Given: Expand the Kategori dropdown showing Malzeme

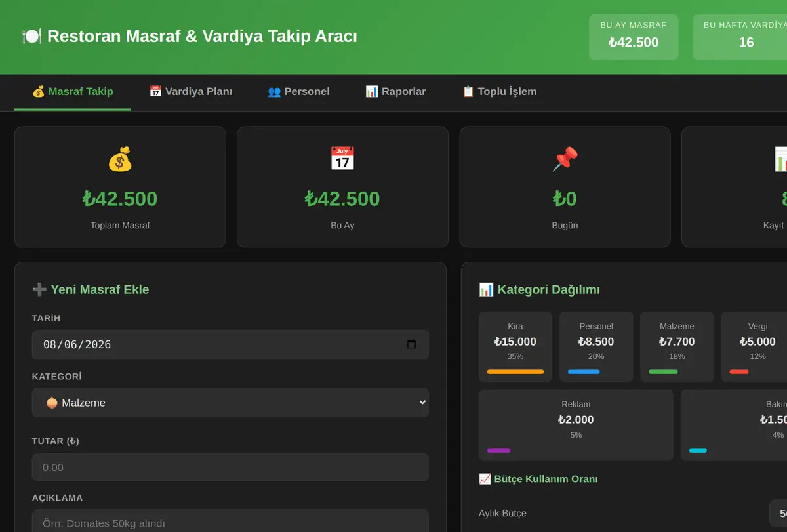Looking at the screenshot, I should (x=230, y=403).
